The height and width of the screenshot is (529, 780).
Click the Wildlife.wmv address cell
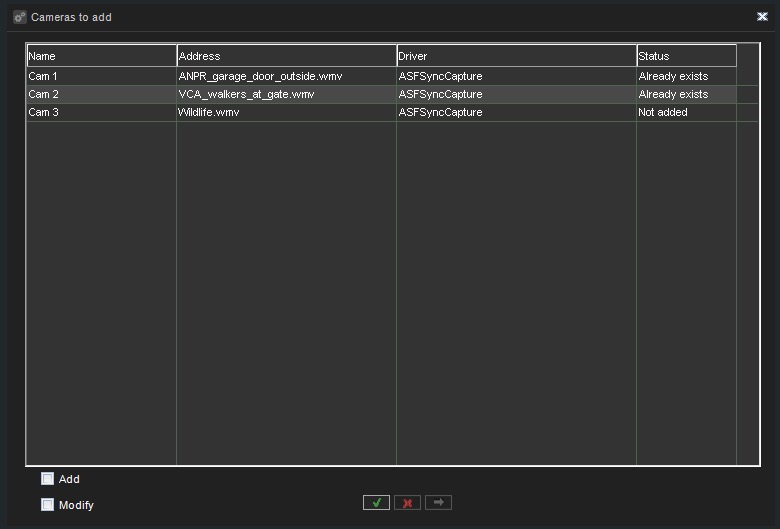click(x=209, y=112)
